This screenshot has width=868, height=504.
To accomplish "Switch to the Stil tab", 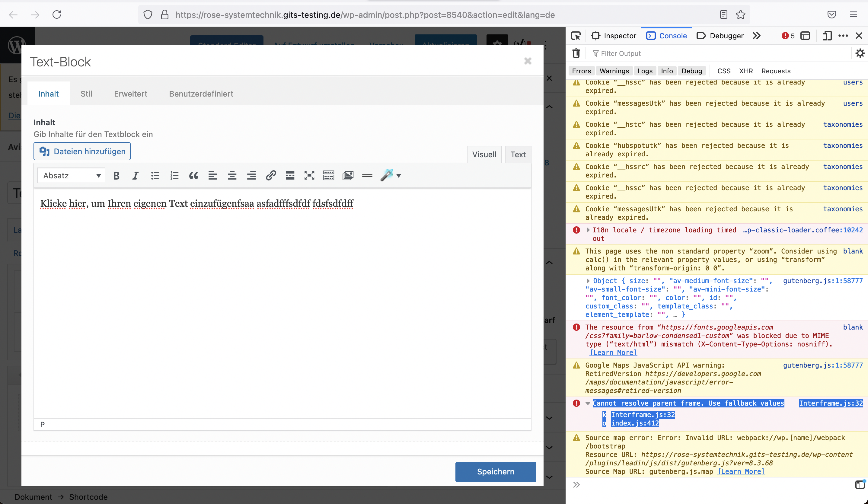I will (x=86, y=94).
